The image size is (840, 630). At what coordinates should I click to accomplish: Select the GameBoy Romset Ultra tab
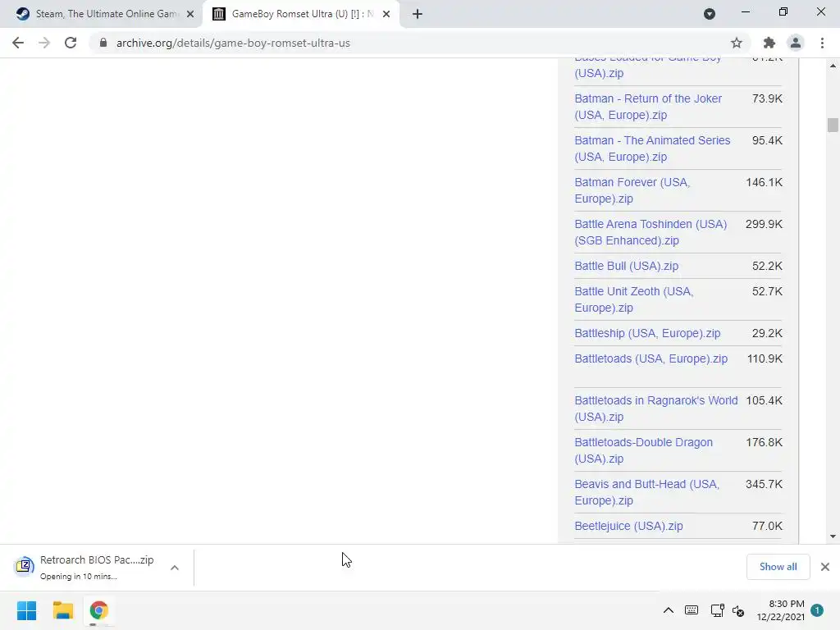click(300, 14)
